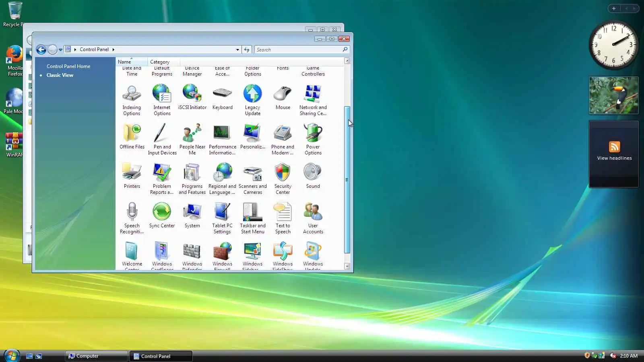Open User Accounts
Screen dimensions: 644x362
click(313, 219)
